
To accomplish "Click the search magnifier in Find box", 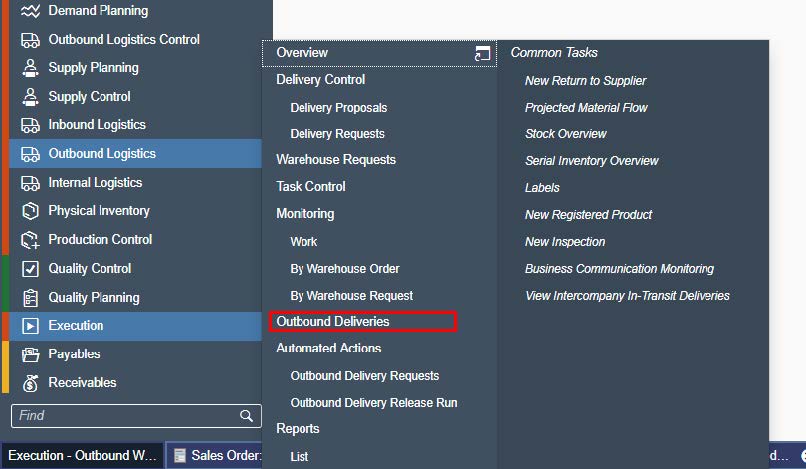I will tap(247, 416).
